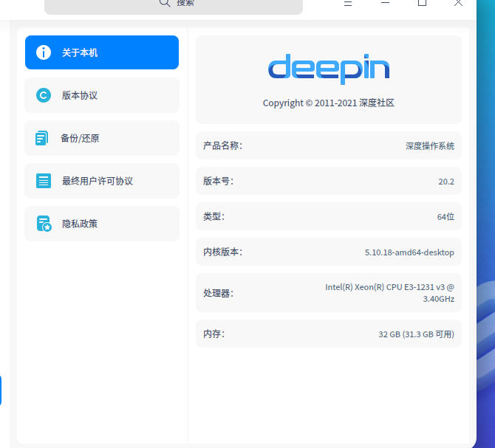Screen dimensions: 495x448
Task: Click the 产品名称 label
Action: tap(222, 145)
